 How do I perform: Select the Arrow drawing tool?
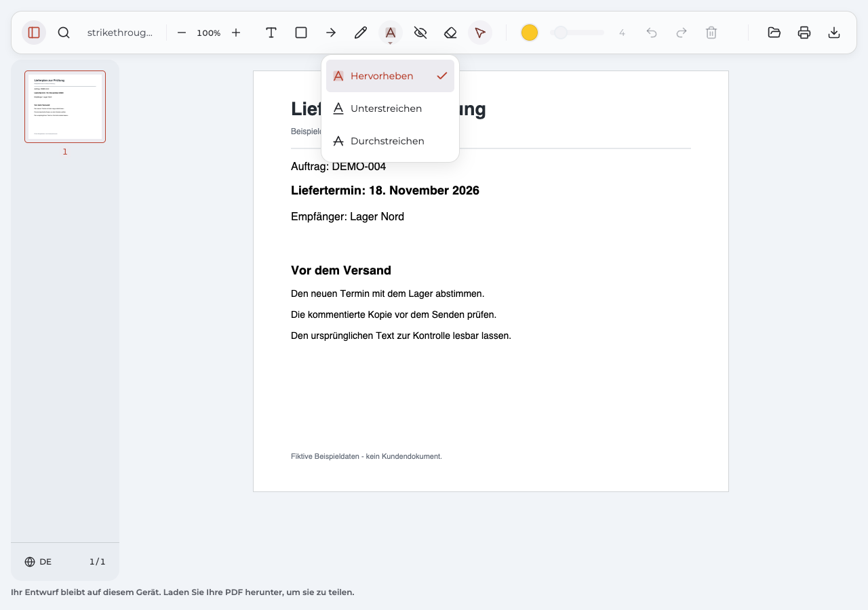pyautogui.click(x=331, y=33)
